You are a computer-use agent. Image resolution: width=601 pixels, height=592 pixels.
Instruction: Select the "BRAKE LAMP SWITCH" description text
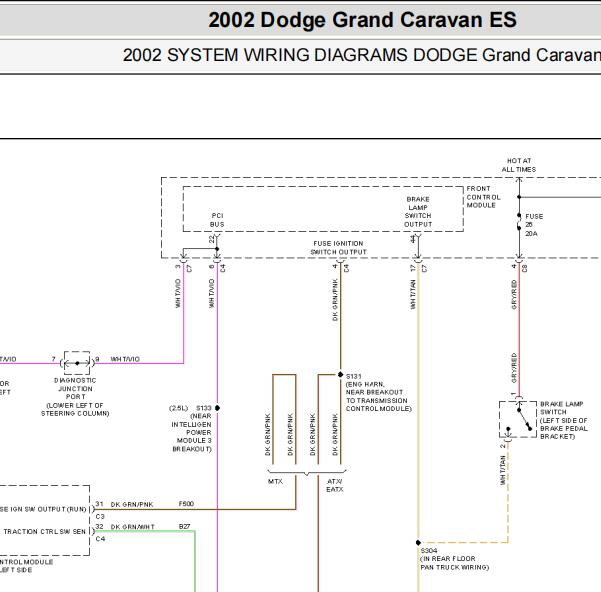pyautogui.click(x=562, y=408)
